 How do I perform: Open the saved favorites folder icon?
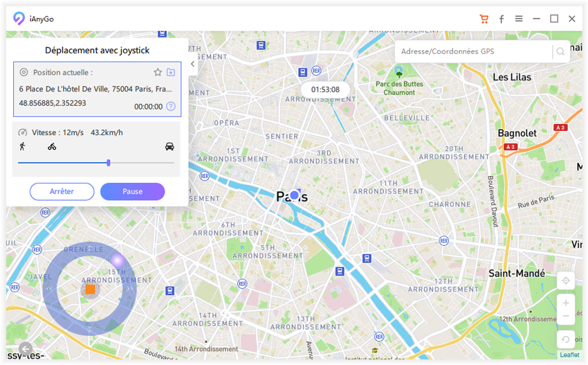click(x=171, y=72)
